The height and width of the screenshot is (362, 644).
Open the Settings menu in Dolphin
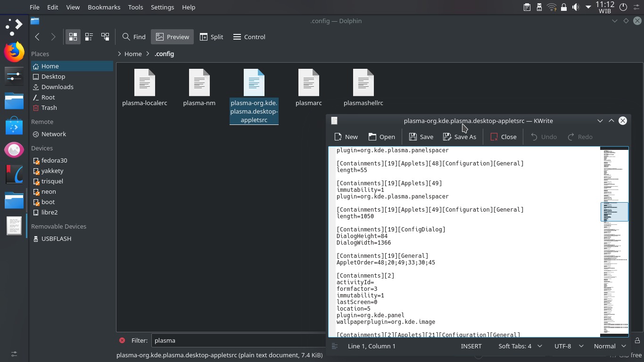point(162,7)
